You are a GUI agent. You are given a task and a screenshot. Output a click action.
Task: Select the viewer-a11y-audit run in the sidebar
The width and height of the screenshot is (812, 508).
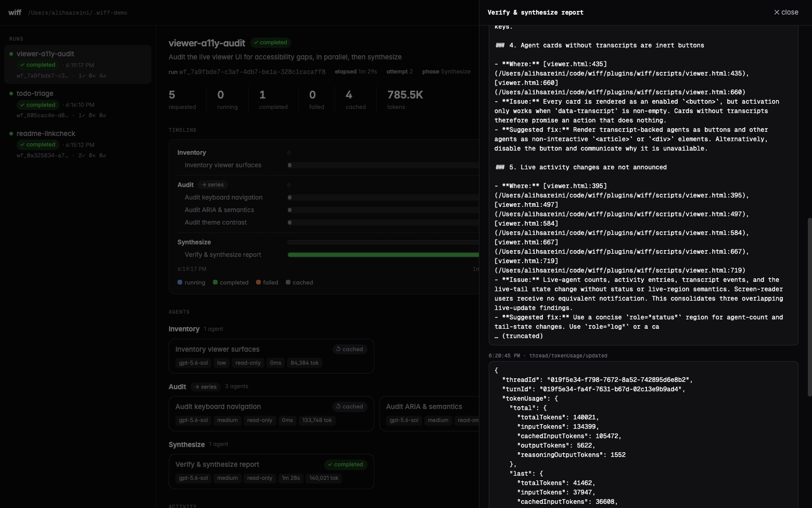78,64
